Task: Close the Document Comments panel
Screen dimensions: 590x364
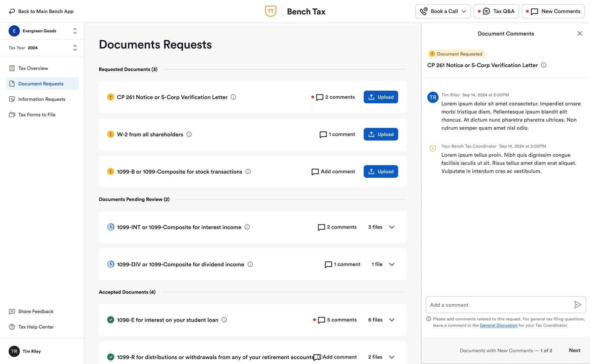Action: [x=580, y=33]
